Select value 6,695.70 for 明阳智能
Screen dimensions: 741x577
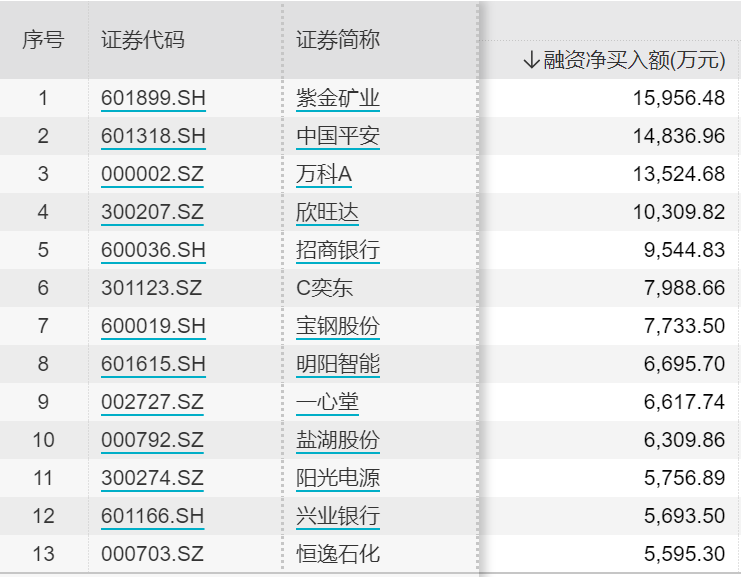point(684,364)
